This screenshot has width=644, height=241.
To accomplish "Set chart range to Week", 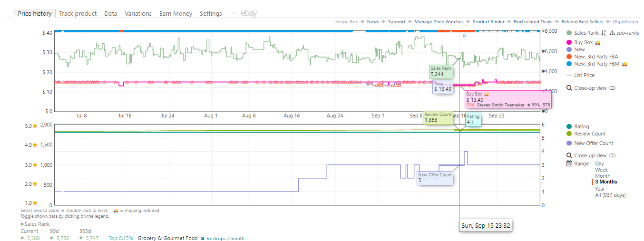I will coord(601,170).
